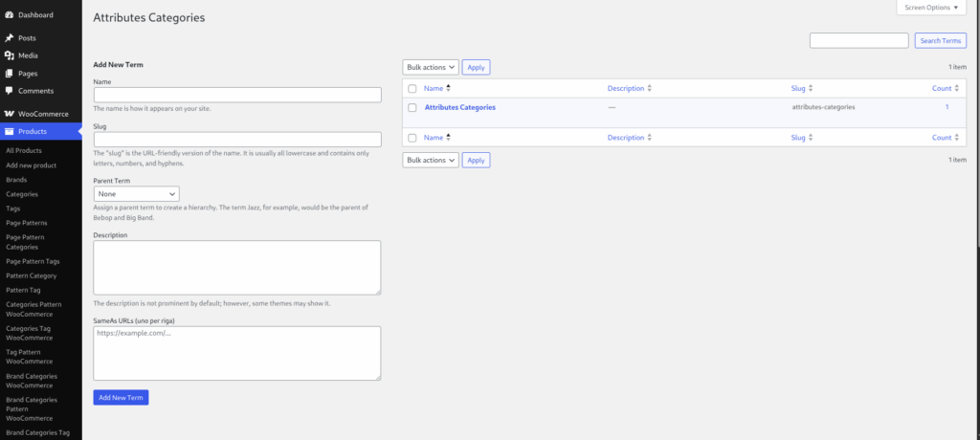Viewport: 980px width, 440px height.
Task: Click the bottom Apply button
Action: tap(477, 160)
